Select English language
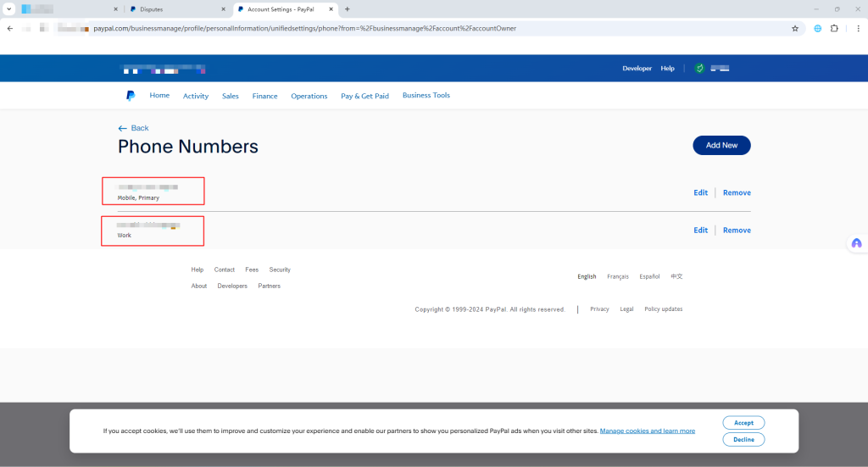The height and width of the screenshot is (467, 868). 587,276
